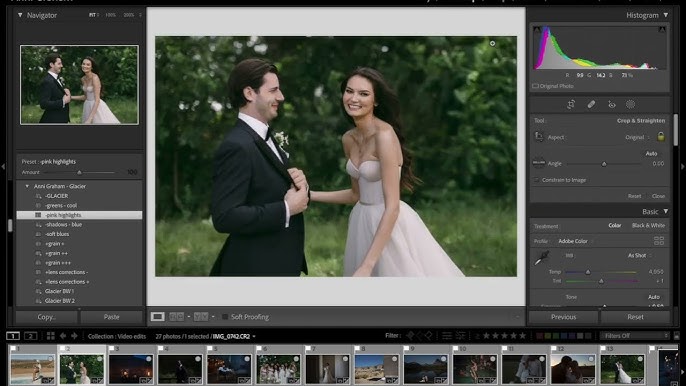686x386 pixels.
Task: Unlock the aspect ratio padlock
Action: pyautogui.click(x=661, y=137)
